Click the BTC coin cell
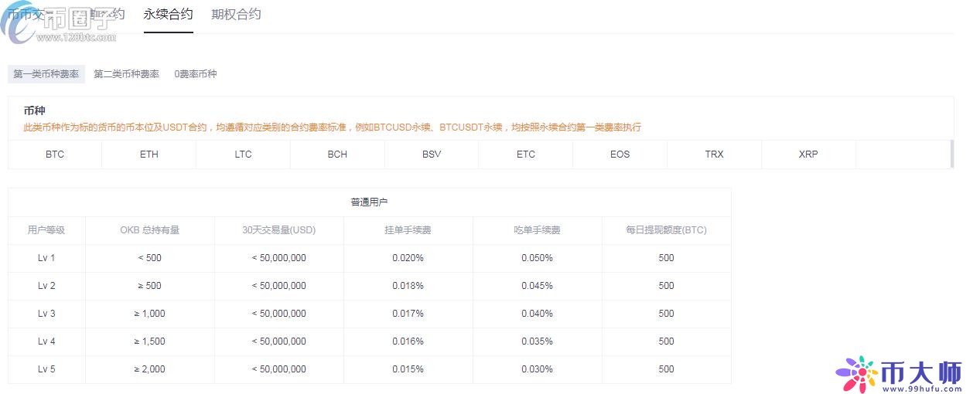 pyautogui.click(x=55, y=155)
